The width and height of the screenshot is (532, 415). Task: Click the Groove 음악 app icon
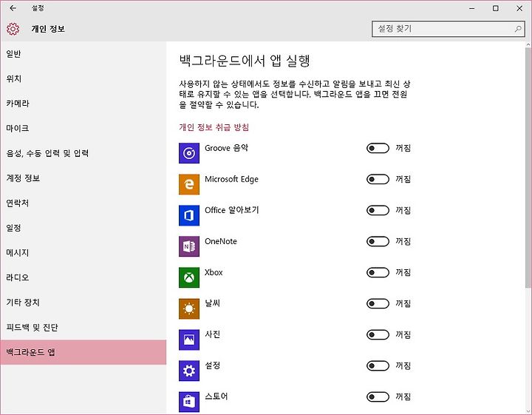189,153
